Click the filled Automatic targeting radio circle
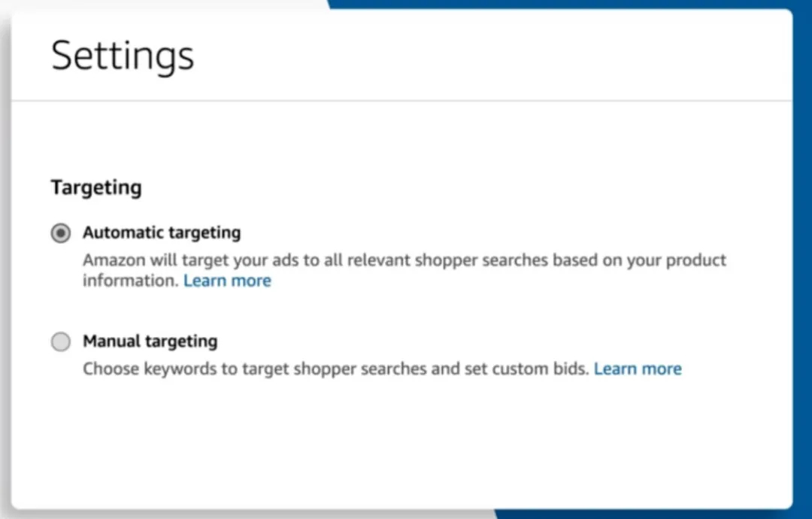812x519 pixels. pos(61,233)
